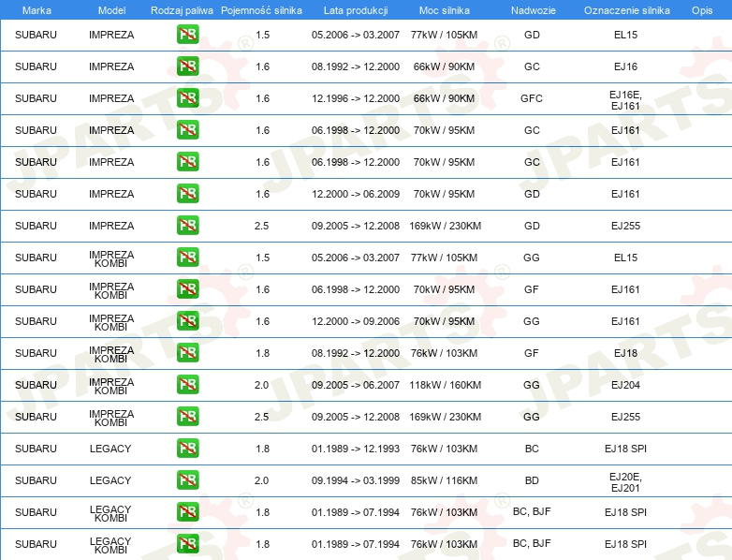The height and width of the screenshot is (560, 732).
Task: Click the Model column header
Action: [111, 10]
